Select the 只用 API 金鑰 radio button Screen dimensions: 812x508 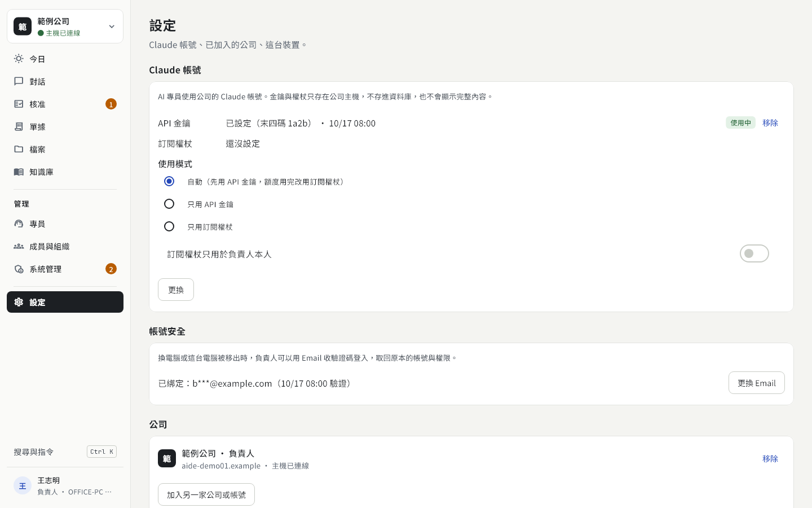point(169,204)
